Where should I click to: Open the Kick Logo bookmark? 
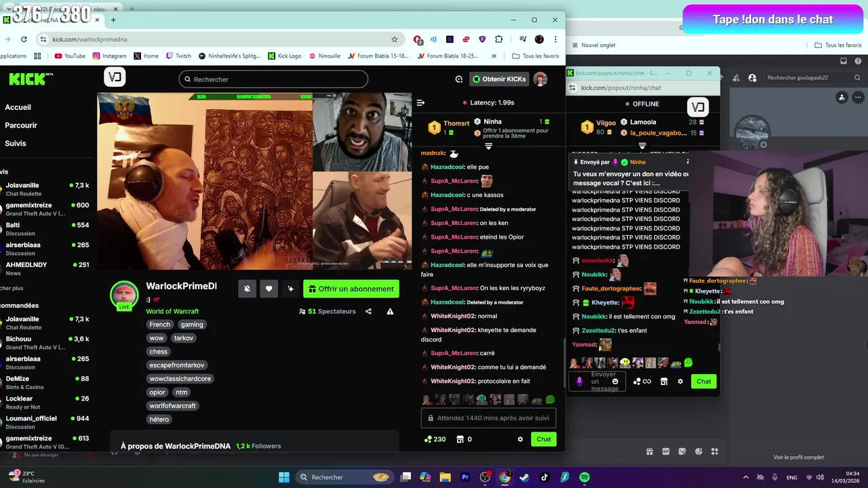click(284, 56)
